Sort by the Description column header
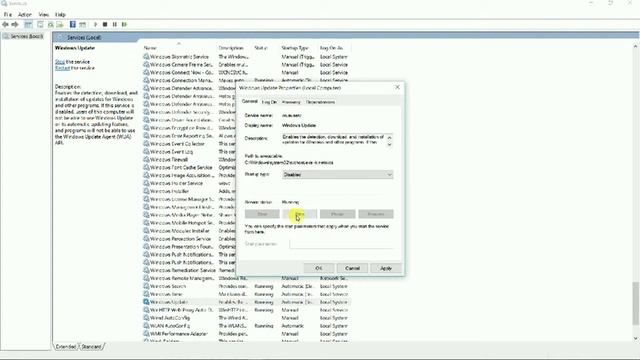This screenshot has width=640, height=360. pos(231,48)
